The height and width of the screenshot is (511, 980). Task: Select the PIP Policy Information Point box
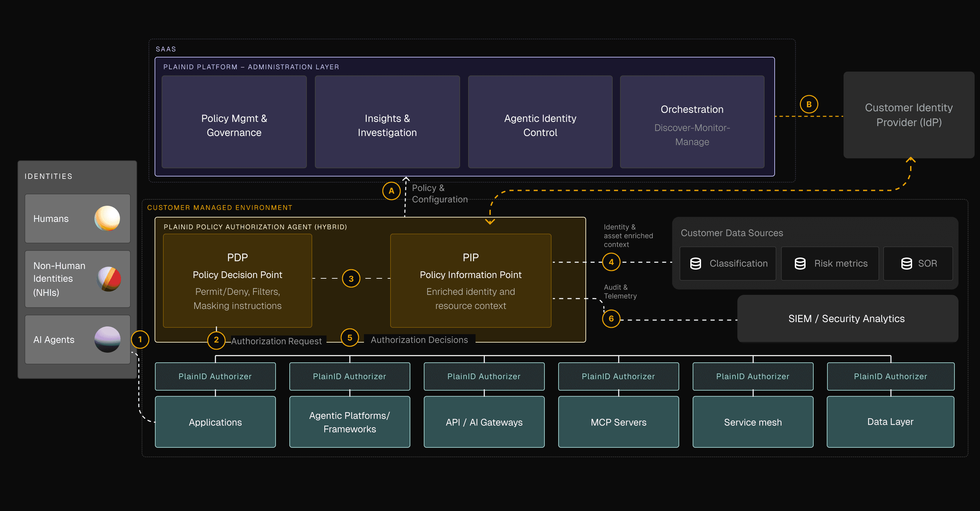pos(471,281)
